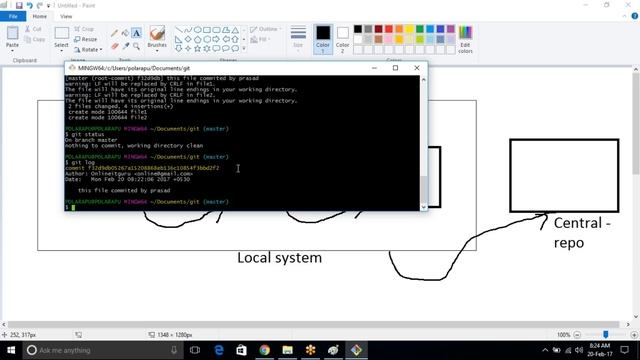Open the Git Bash taskbar icon
This screenshot has width=640, height=360.
(x=356, y=350)
